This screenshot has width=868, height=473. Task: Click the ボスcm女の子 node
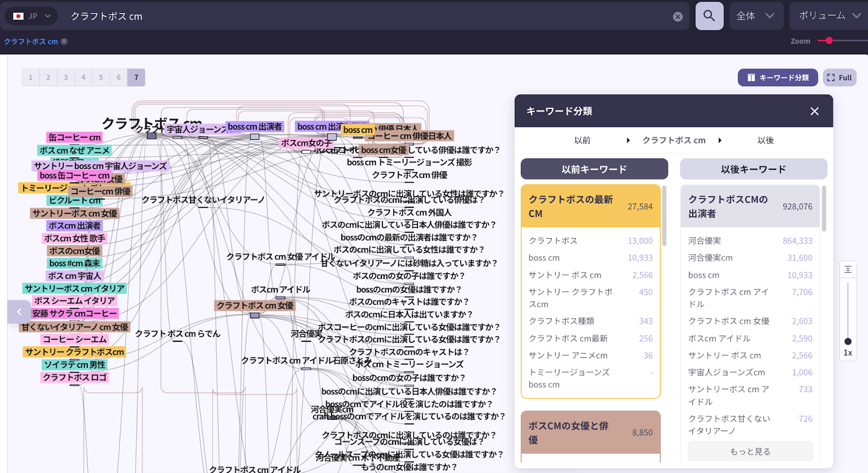pos(307,143)
